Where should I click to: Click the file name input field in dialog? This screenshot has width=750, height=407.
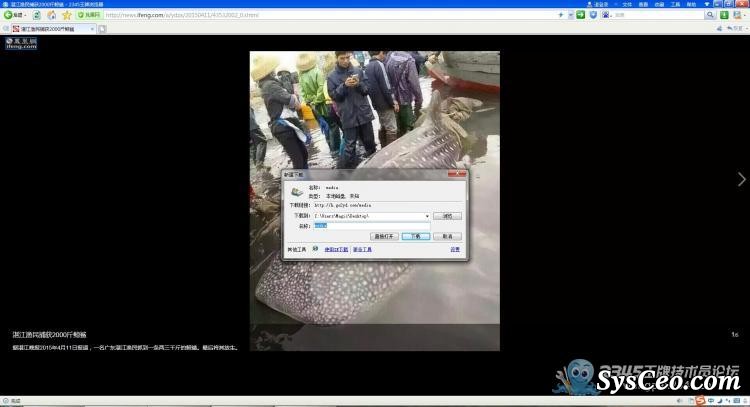370,226
